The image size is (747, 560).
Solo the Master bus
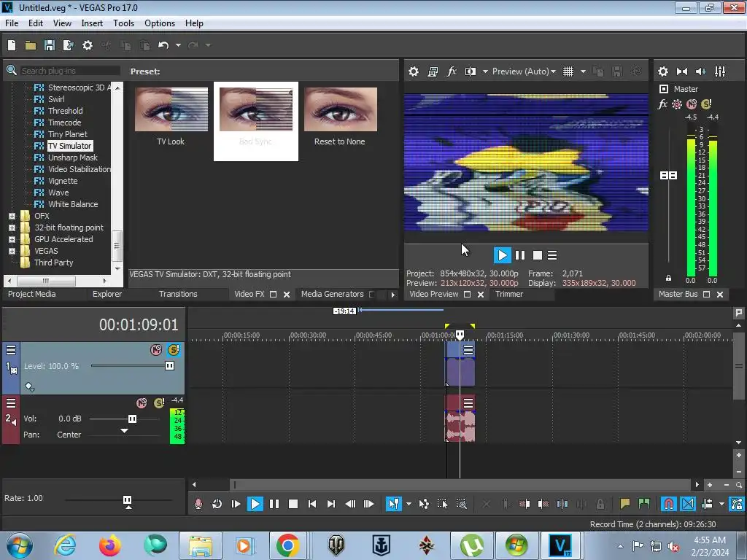tap(706, 104)
